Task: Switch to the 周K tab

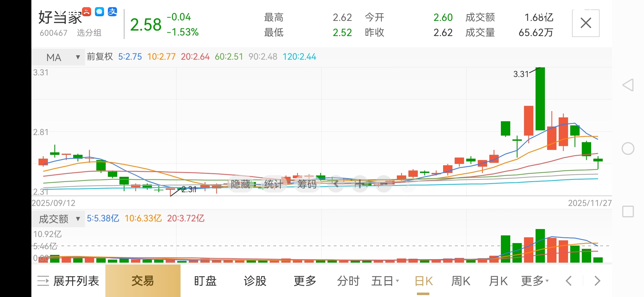Action: (x=461, y=281)
